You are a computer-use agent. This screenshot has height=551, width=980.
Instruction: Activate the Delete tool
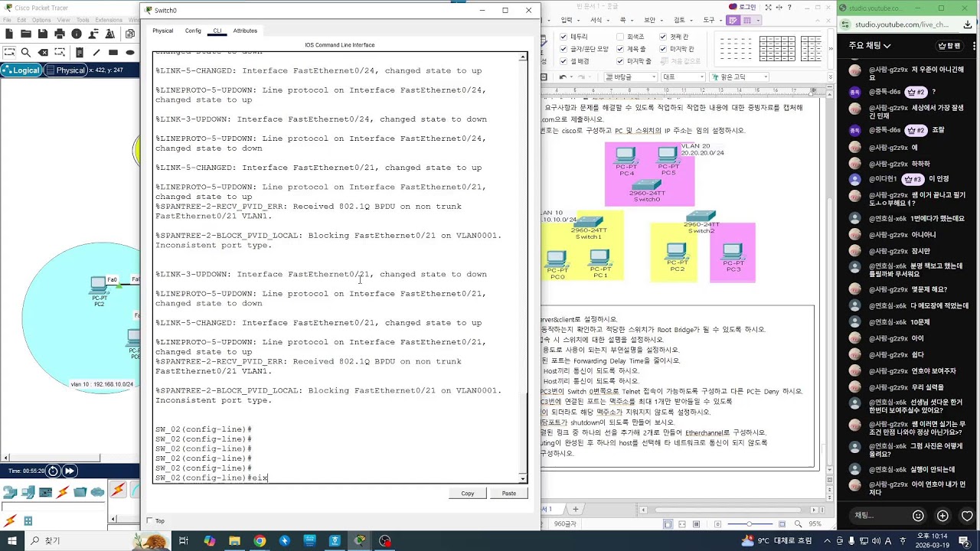(x=43, y=53)
